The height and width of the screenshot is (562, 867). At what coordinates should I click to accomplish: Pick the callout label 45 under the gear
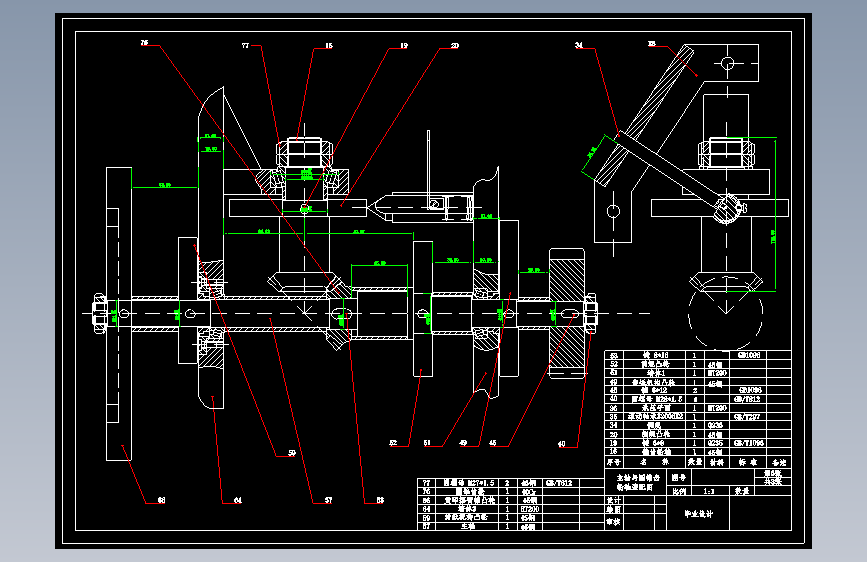(x=493, y=443)
